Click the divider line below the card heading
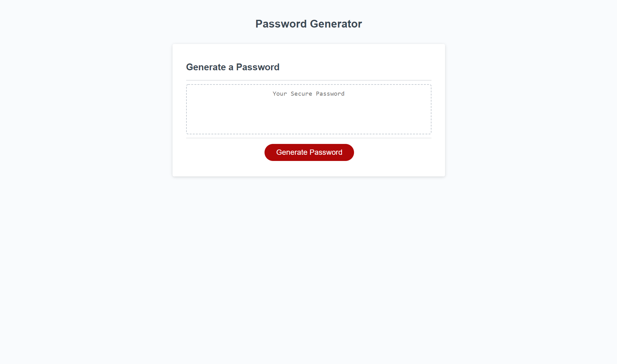Image resolution: width=617 pixels, height=364 pixels. click(x=308, y=80)
